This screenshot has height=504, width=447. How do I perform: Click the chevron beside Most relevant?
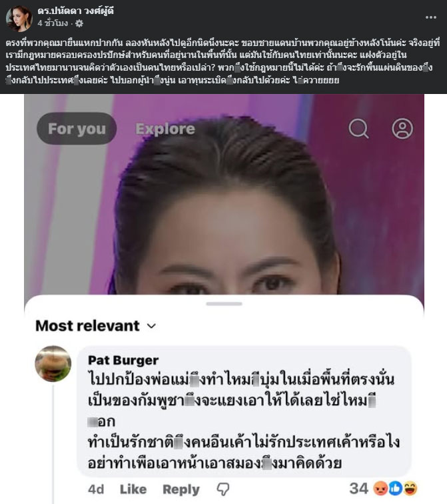coord(151,326)
